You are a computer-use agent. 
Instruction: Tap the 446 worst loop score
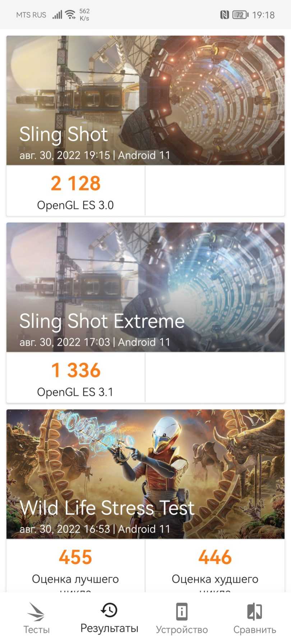pyautogui.click(x=215, y=557)
